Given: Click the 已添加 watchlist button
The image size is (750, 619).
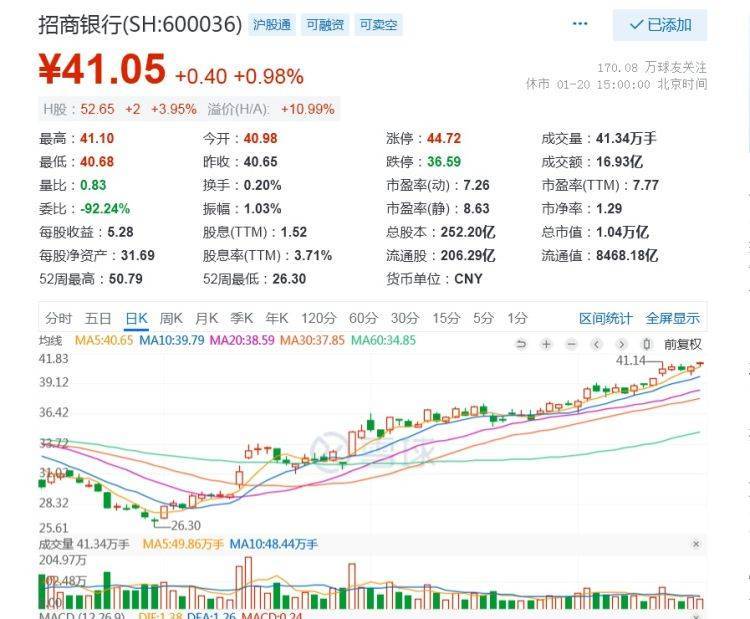Looking at the screenshot, I should click(x=660, y=25).
